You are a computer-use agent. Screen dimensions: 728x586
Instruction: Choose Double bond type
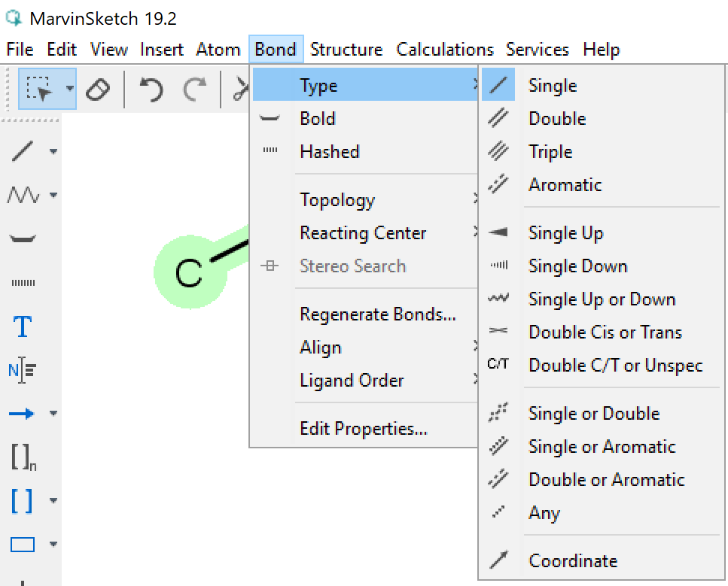(556, 119)
